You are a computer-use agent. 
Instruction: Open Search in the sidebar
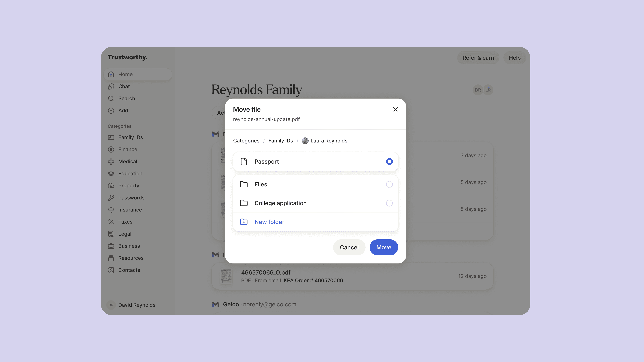[126, 98]
